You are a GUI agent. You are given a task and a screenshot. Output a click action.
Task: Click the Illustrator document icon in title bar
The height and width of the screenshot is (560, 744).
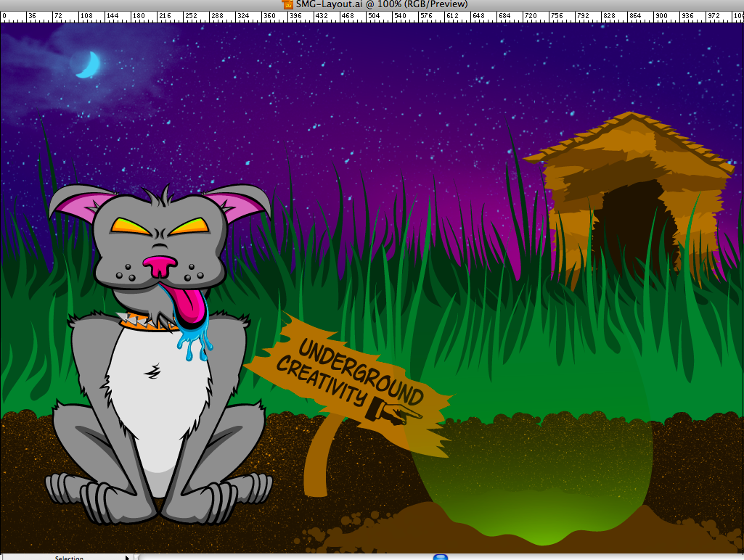pyautogui.click(x=287, y=5)
